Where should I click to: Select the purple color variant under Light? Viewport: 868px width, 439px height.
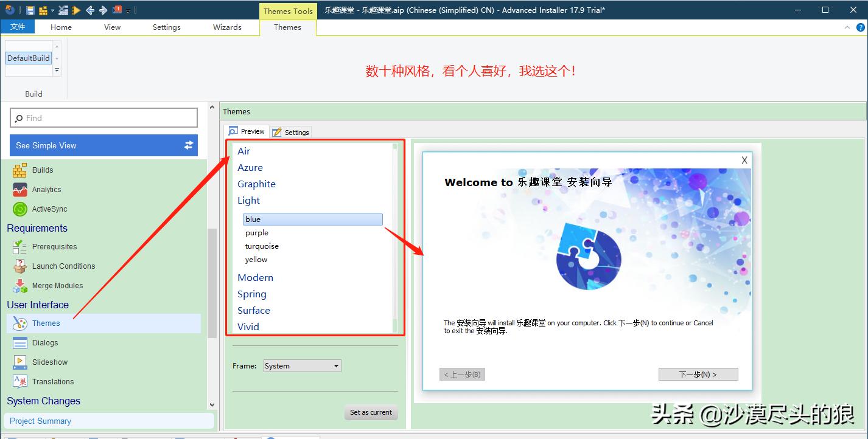(257, 232)
